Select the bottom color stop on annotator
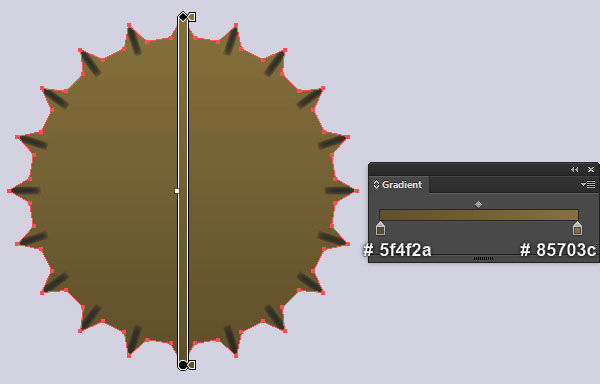The height and width of the screenshot is (384, 600). [192, 365]
